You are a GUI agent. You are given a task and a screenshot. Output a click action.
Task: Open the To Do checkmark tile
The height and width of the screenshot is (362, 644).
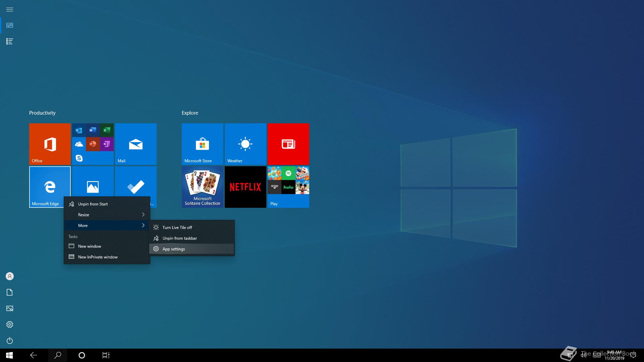tap(136, 181)
